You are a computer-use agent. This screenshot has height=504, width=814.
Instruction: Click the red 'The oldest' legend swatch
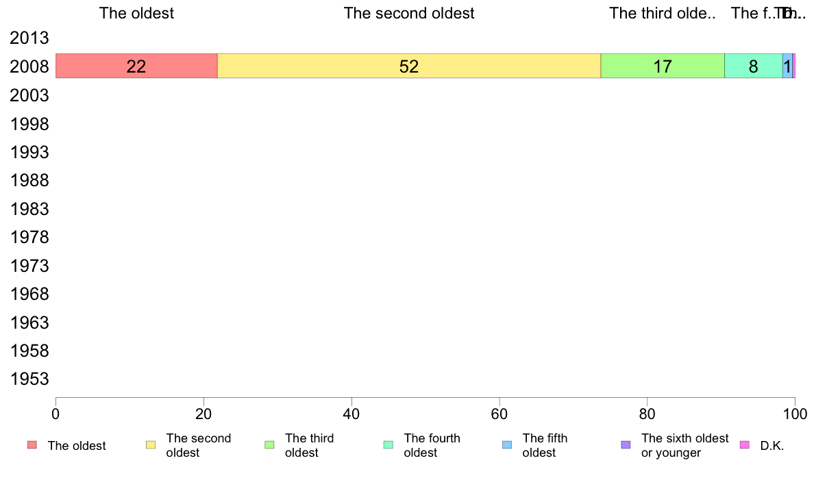point(32,445)
